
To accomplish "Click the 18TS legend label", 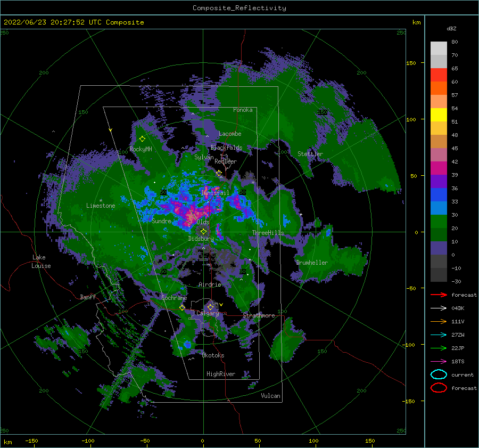I will point(458,361).
